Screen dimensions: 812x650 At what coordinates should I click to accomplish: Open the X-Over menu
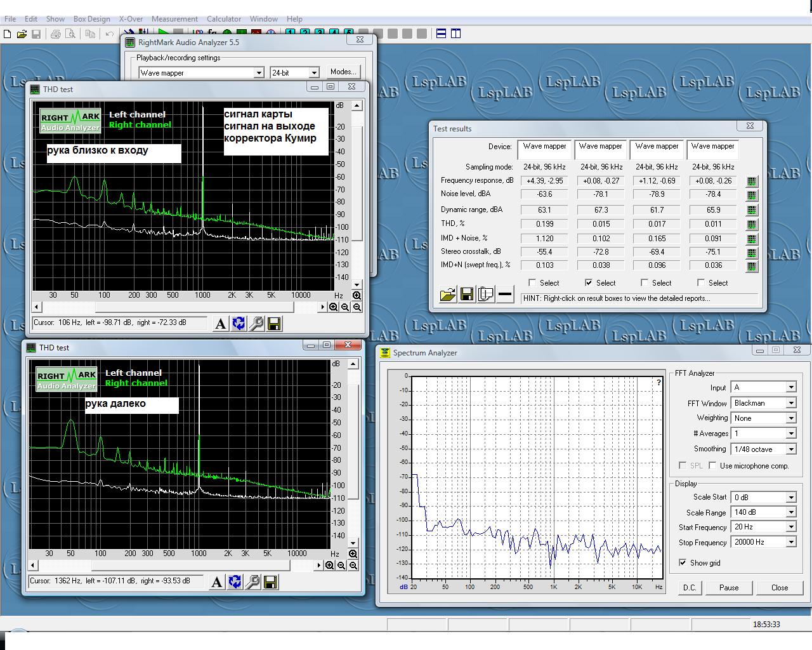[x=131, y=19]
